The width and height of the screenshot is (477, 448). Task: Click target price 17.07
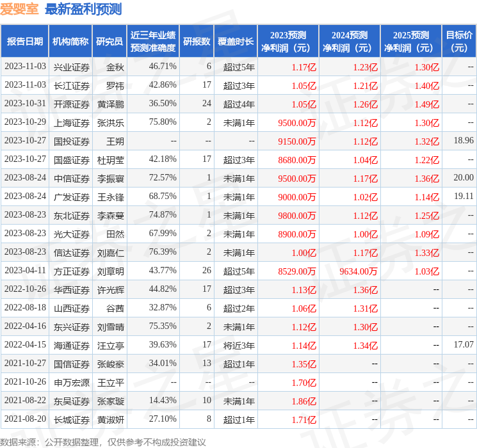click(464, 344)
